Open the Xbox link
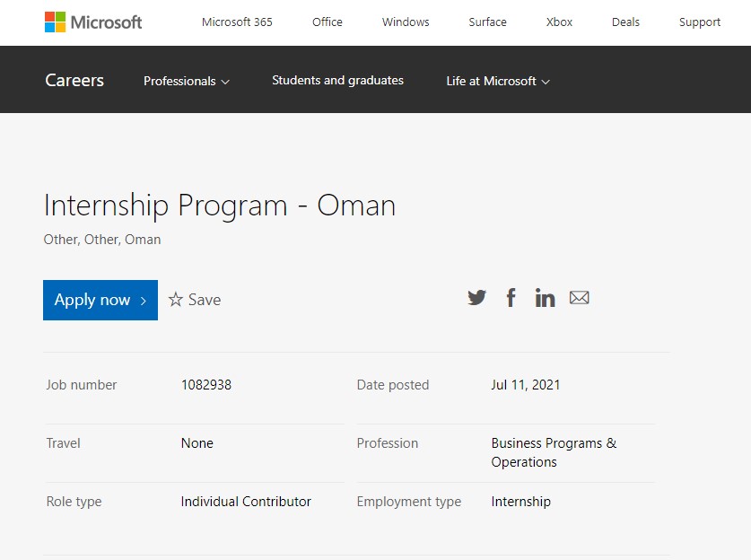 pyautogui.click(x=559, y=22)
